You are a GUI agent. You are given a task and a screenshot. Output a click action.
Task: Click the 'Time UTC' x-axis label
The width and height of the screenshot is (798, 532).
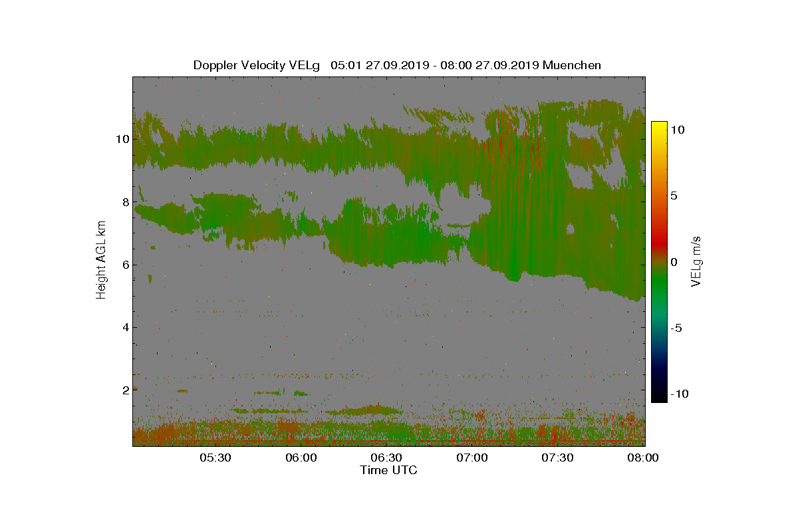[x=389, y=470]
